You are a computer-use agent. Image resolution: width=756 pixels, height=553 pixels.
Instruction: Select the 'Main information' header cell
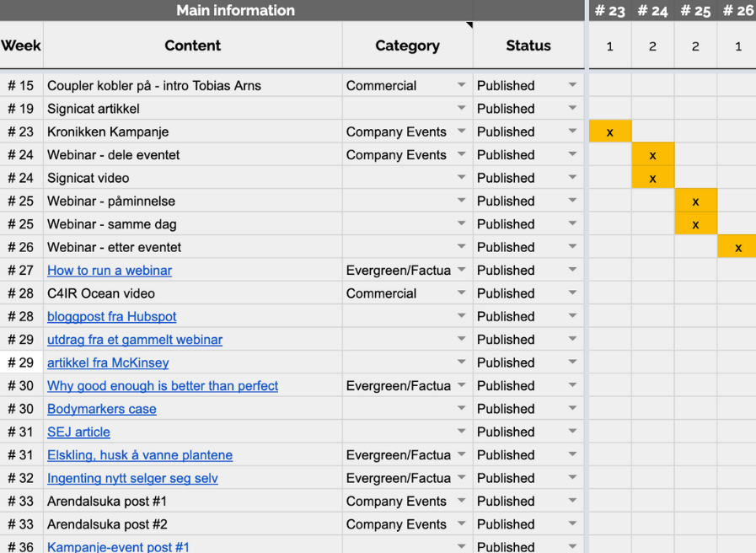235,11
